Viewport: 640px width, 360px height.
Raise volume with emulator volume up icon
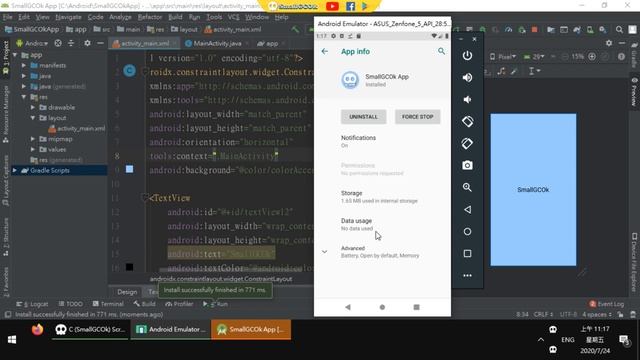click(x=467, y=77)
